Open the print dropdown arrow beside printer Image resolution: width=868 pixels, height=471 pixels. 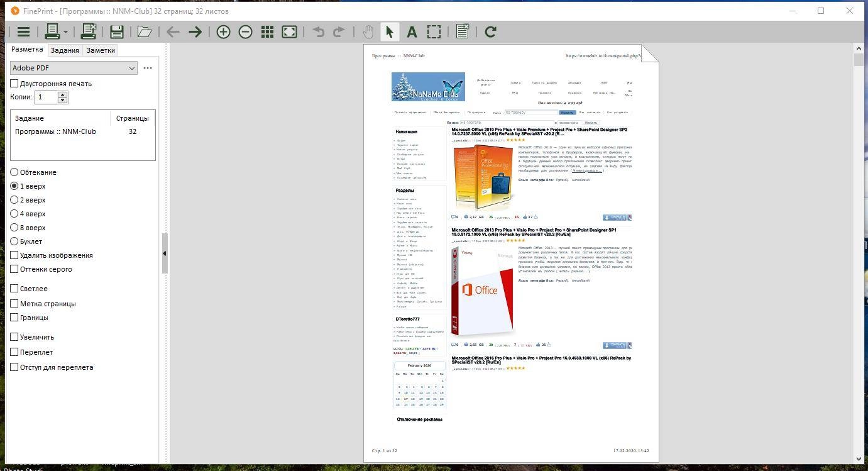coord(65,32)
